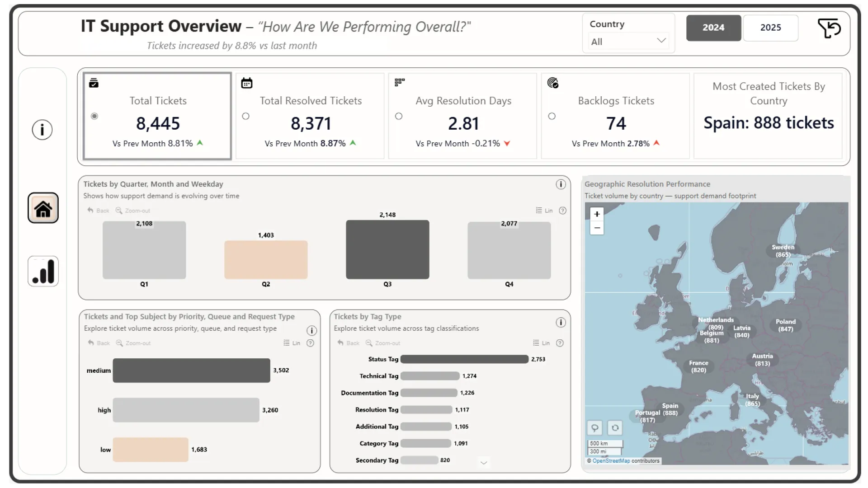Click Belgium (881) label on the map

pyautogui.click(x=712, y=337)
